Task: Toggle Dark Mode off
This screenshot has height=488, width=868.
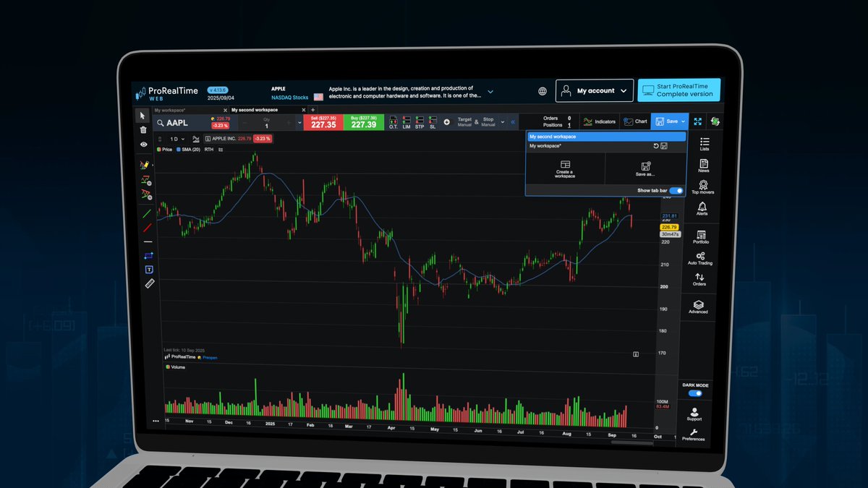Action: click(x=694, y=393)
